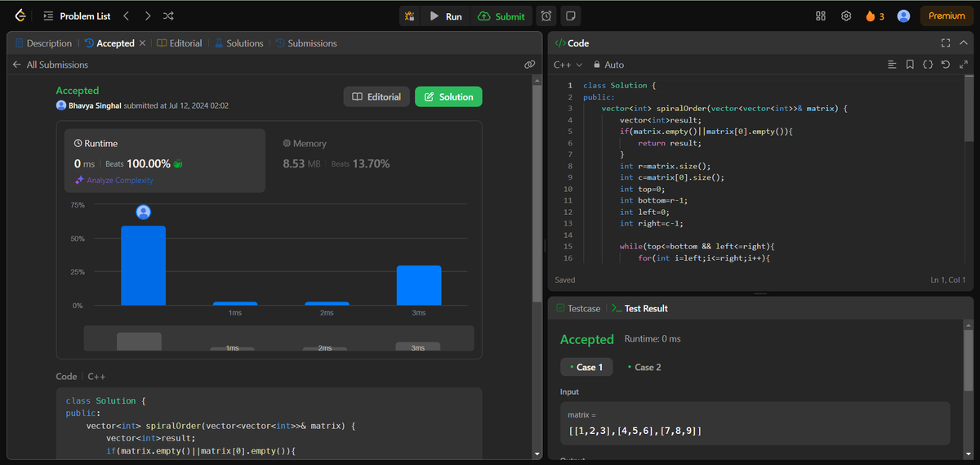Click Analyze Complexity link
This screenshot has width=980, height=465.
pyautogui.click(x=114, y=180)
